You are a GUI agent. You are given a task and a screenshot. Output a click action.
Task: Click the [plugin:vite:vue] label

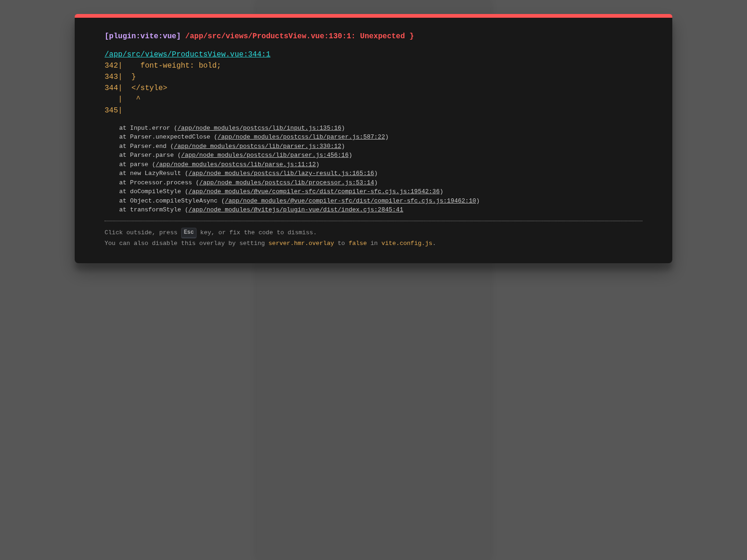[x=142, y=36]
